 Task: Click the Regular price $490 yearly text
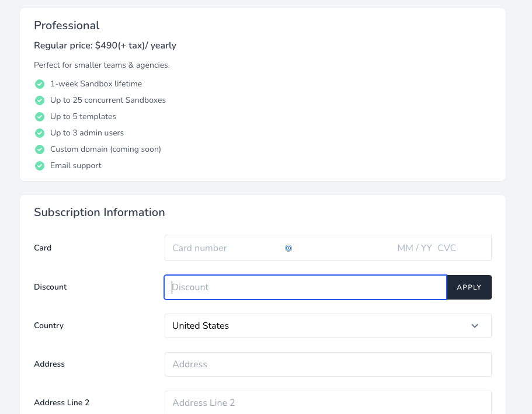pos(105,46)
